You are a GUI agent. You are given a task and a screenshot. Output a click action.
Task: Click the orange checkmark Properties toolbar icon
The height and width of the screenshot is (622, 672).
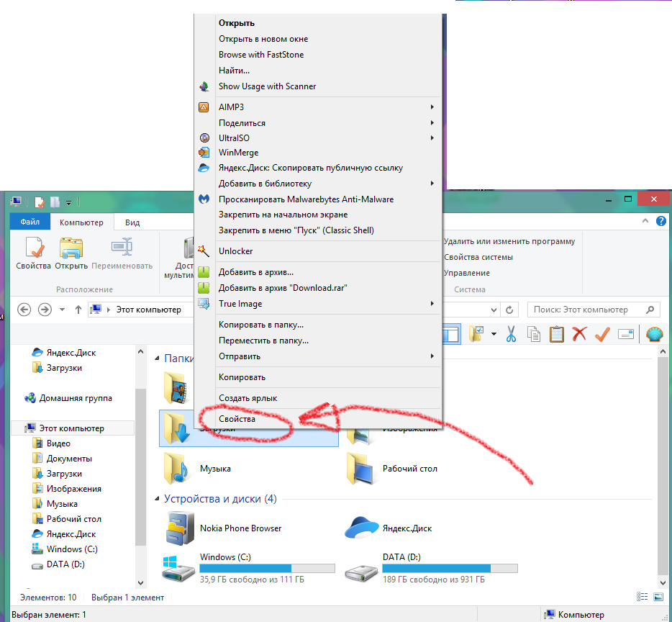602,334
